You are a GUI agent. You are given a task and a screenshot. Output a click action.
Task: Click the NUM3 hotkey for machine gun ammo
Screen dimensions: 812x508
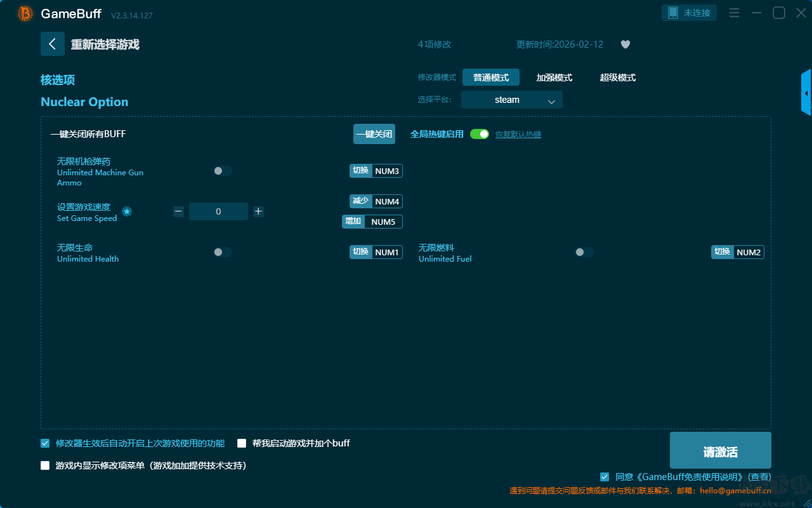point(387,171)
